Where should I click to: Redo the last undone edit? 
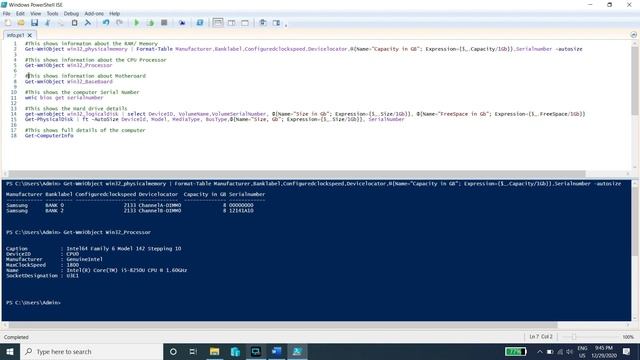tap(119, 23)
